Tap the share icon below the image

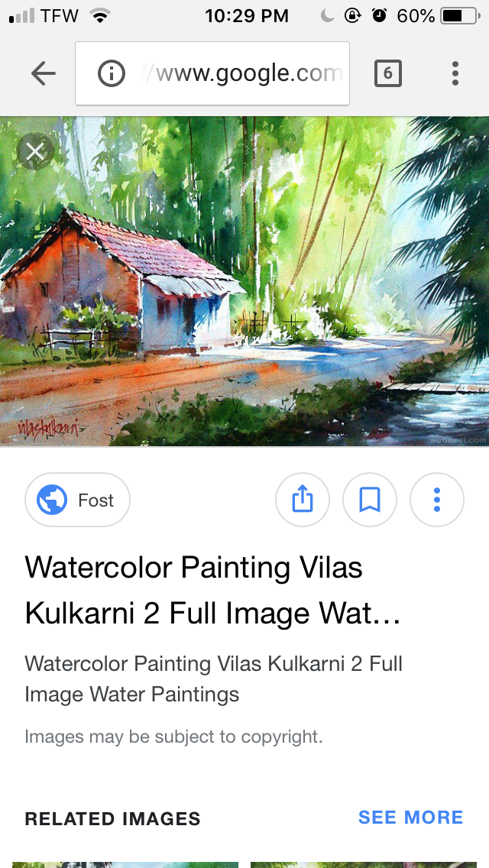tap(303, 500)
